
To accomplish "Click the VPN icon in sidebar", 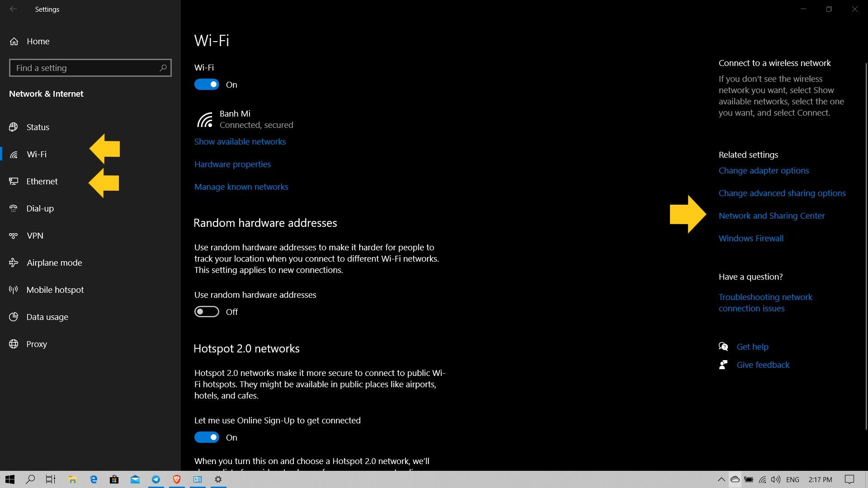I will [14, 235].
